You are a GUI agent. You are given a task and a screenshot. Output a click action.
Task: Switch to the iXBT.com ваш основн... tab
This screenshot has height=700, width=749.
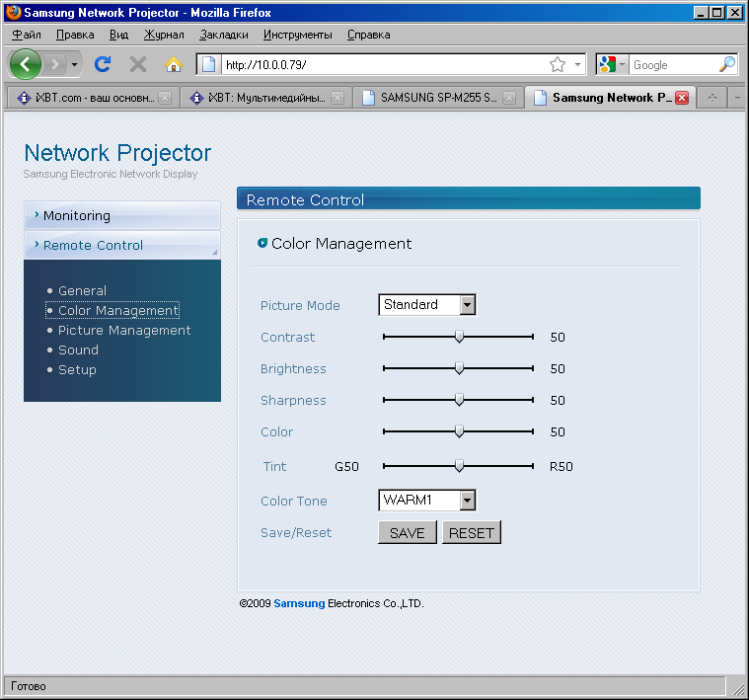coord(93,98)
